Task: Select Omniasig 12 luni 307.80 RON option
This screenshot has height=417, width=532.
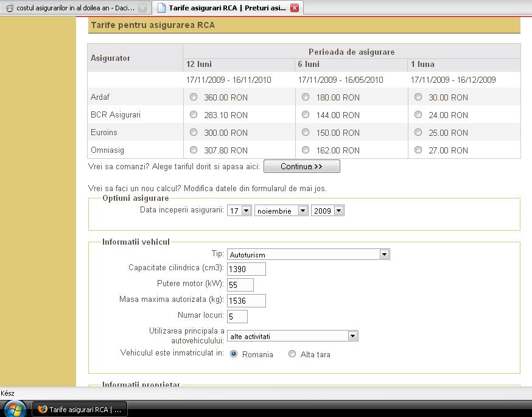Action: 194,150
